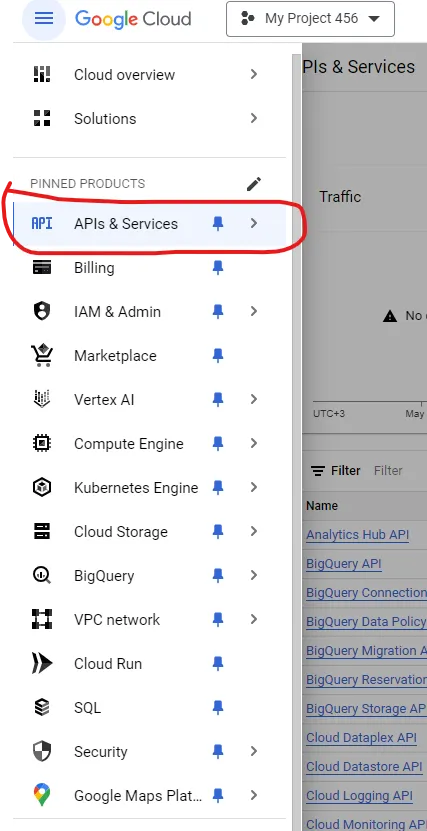The width and height of the screenshot is (427, 831).
Task: Unpin Compute Engine from pinned products
Action: click(x=218, y=444)
